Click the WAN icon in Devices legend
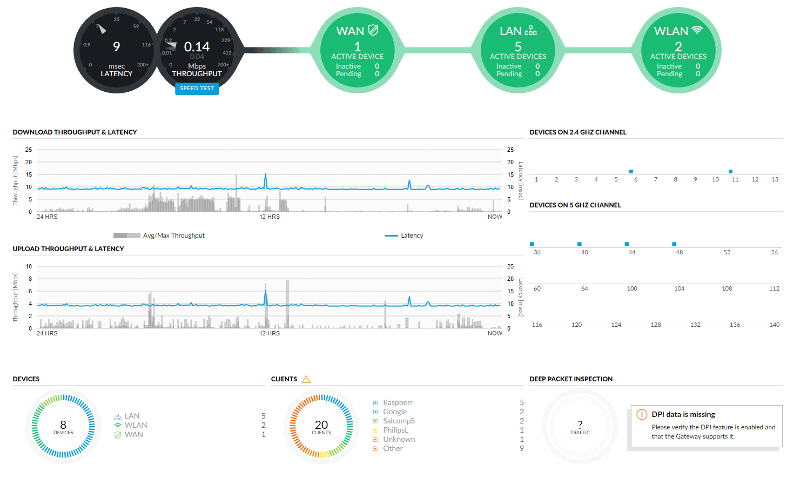Image resolution: width=800 pixels, height=478 pixels. [x=118, y=434]
